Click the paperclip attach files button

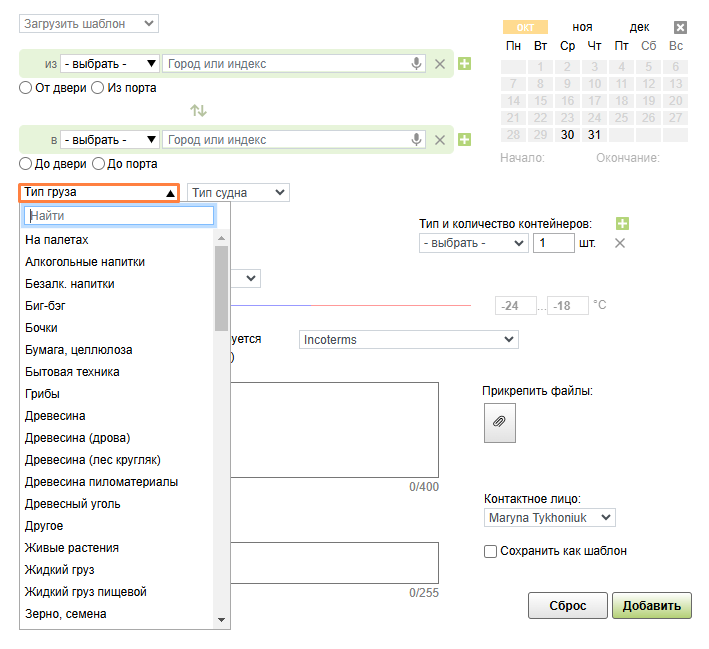click(499, 422)
